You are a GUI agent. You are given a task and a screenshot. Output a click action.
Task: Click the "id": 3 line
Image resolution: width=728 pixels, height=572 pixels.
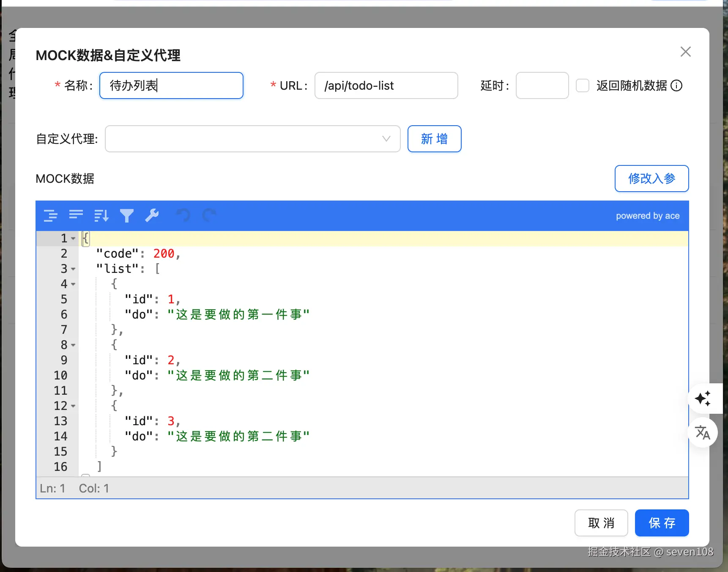pos(153,421)
